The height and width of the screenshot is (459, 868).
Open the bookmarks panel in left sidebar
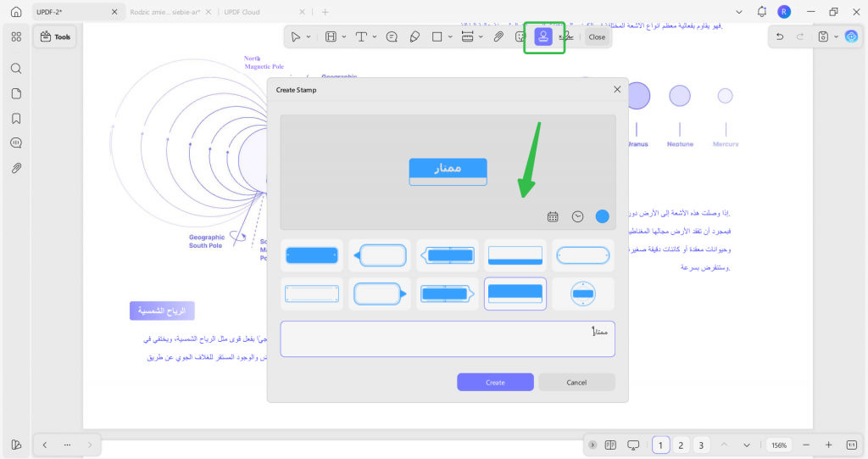coord(16,118)
